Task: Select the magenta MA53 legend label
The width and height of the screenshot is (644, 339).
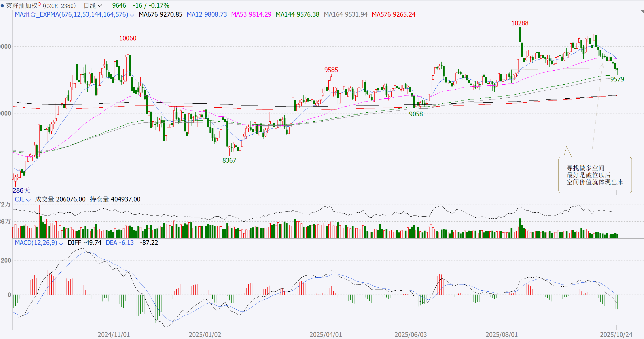Action: coord(251,15)
